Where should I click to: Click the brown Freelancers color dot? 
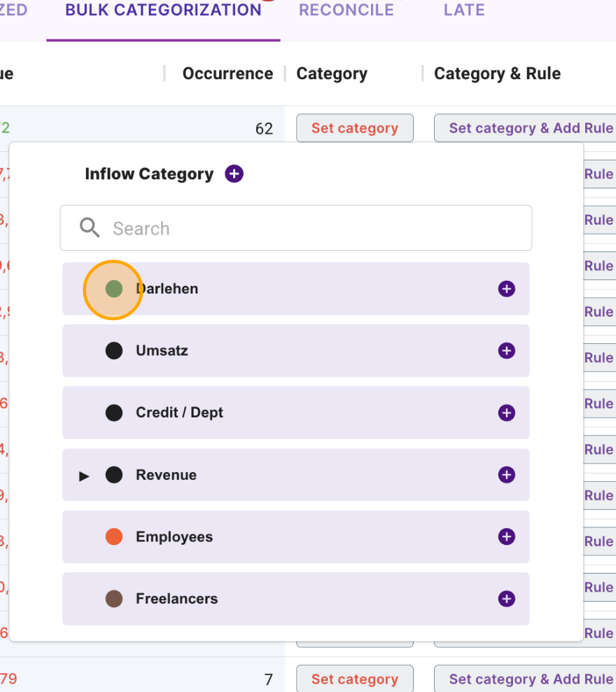114,599
